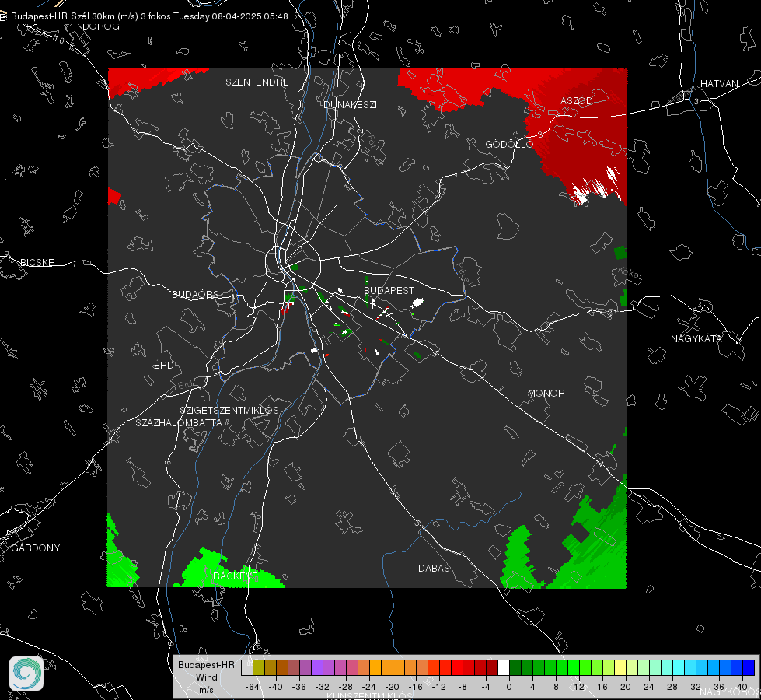Pick the deep blue last swatch in legend
This screenshot has height=700, width=761.
pyautogui.click(x=749, y=667)
